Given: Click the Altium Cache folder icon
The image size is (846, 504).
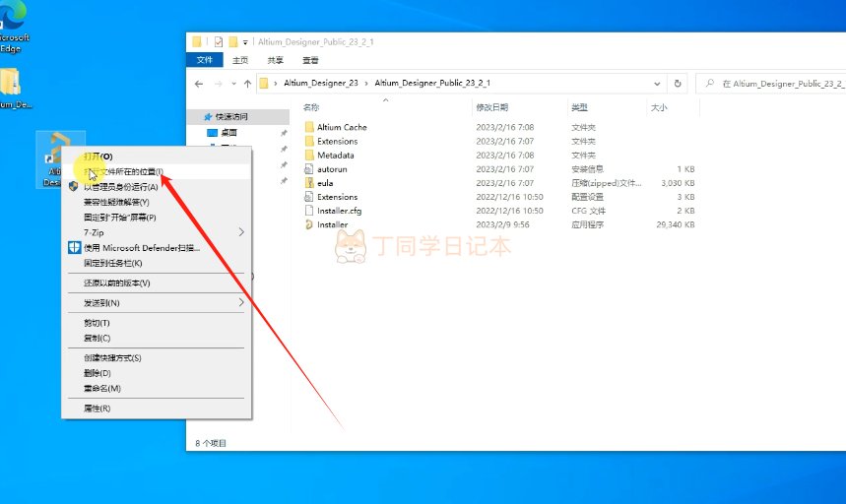Looking at the screenshot, I should pos(309,127).
